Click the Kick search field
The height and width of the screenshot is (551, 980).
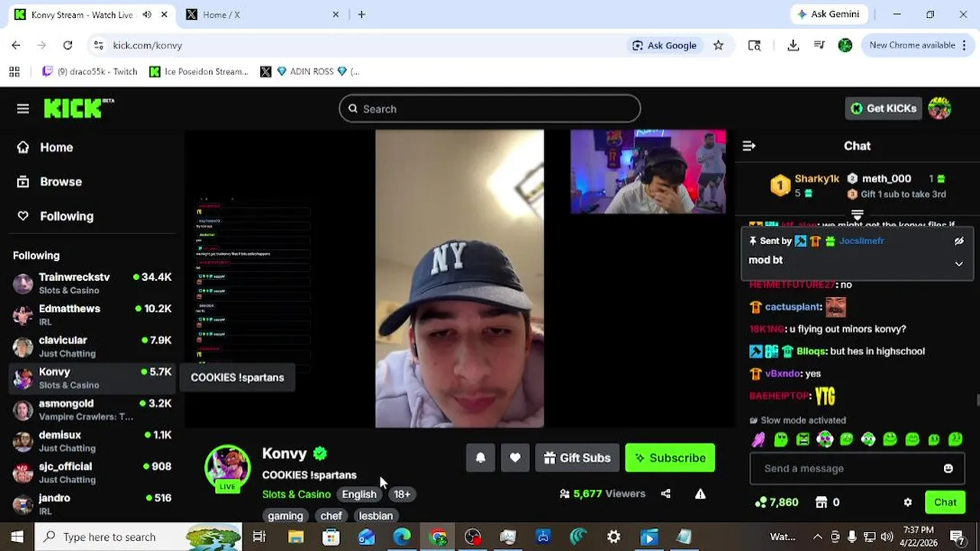tap(490, 109)
